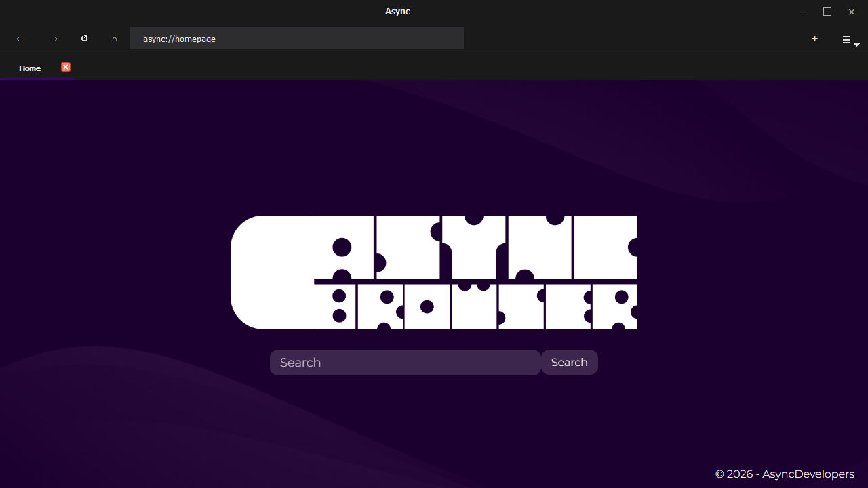Click the home icon in the toolbar

point(115,39)
